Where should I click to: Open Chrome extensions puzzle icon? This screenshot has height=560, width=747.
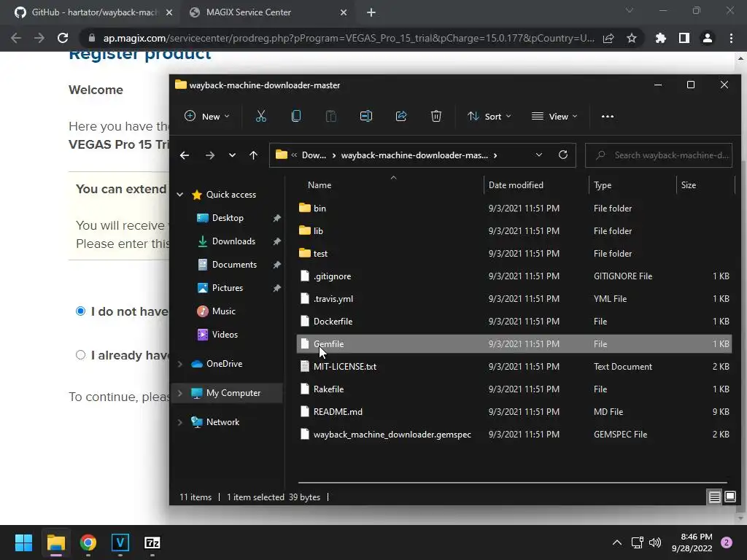(x=660, y=38)
